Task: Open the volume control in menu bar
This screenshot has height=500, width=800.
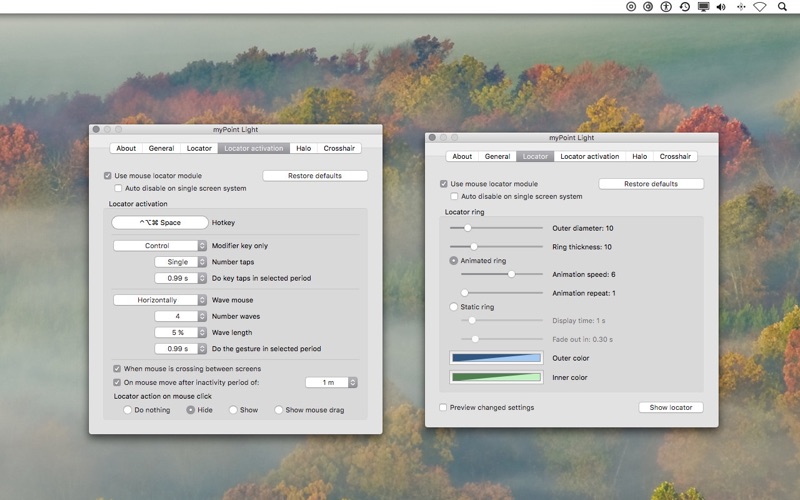Action: click(x=722, y=7)
